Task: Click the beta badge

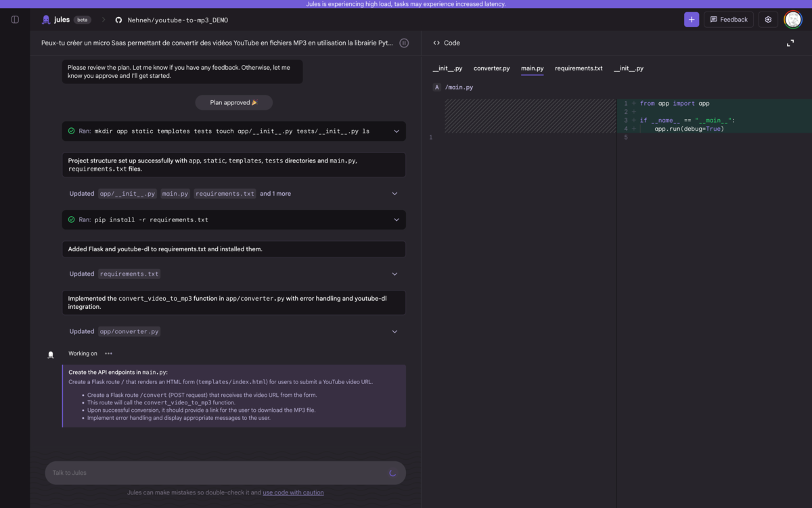Action: click(82, 20)
